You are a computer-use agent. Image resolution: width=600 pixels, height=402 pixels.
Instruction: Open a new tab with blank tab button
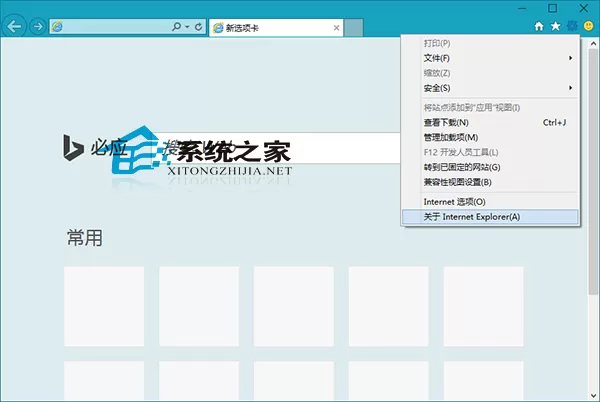tap(354, 28)
